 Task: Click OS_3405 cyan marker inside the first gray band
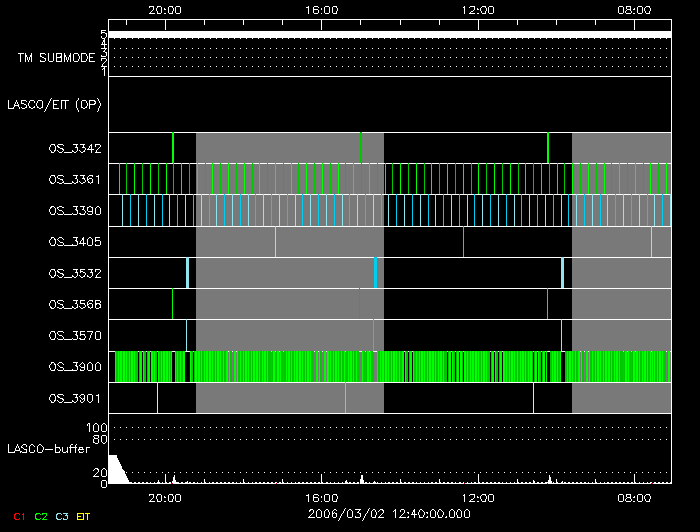point(275,242)
